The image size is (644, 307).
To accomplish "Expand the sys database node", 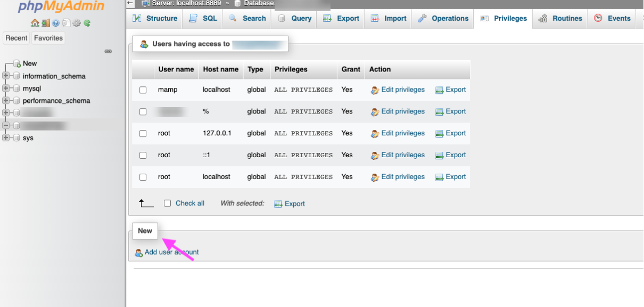I will click(6, 138).
